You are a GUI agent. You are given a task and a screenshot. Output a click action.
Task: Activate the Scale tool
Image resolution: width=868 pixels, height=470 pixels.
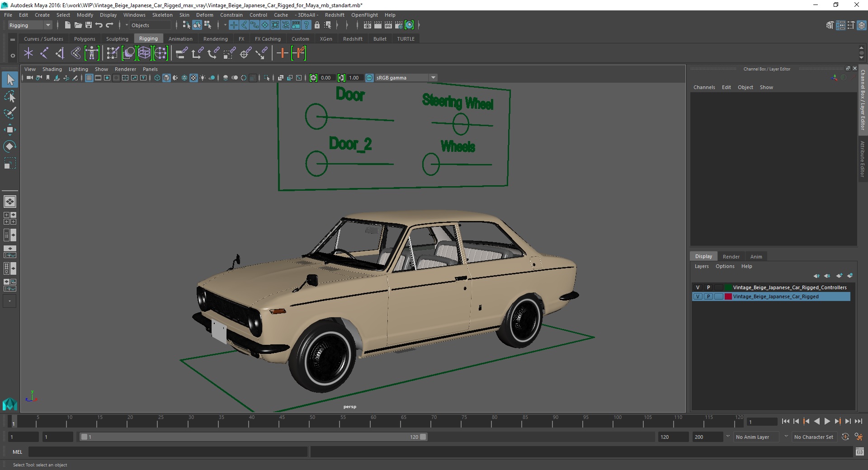coord(10,163)
